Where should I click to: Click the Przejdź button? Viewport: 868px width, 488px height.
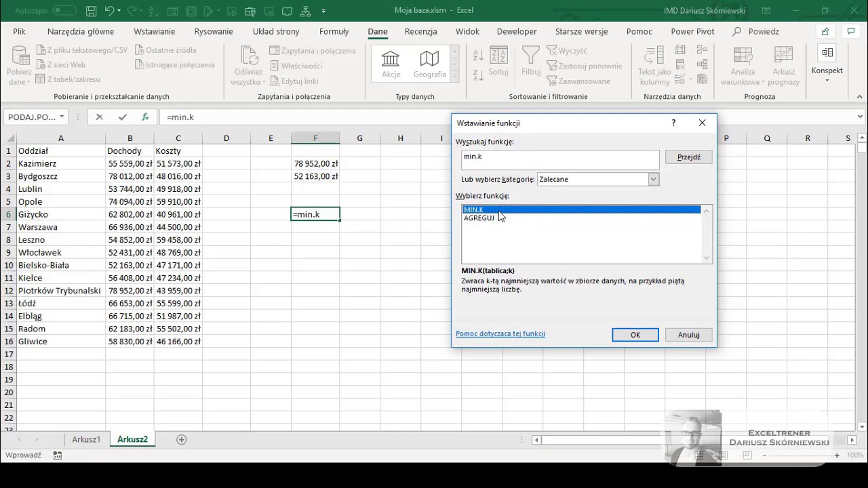[688, 157]
